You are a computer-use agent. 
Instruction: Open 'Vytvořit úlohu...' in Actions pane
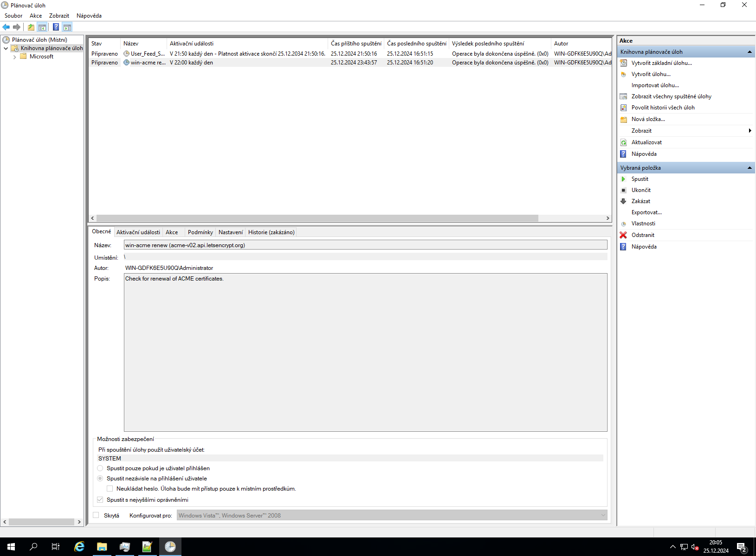(x=651, y=74)
